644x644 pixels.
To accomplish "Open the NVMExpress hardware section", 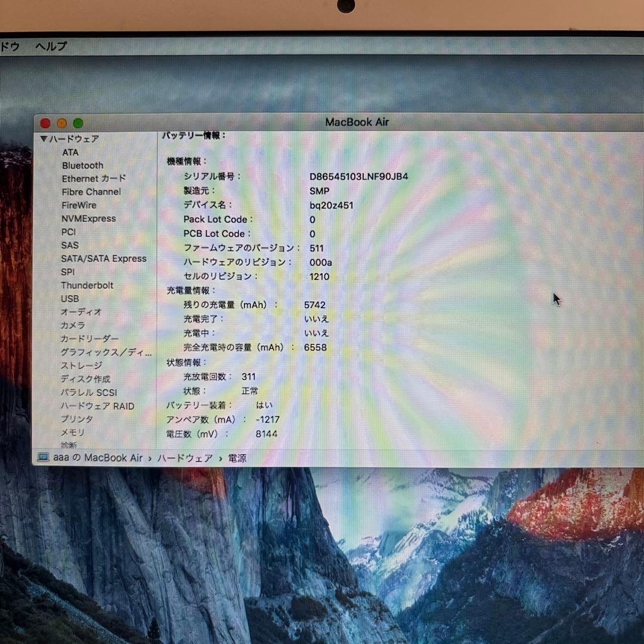I will (x=88, y=218).
